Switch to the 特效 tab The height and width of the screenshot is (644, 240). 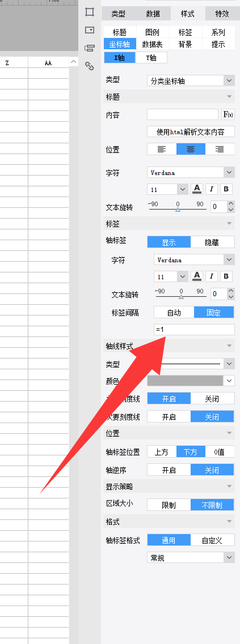click(222, 14)
